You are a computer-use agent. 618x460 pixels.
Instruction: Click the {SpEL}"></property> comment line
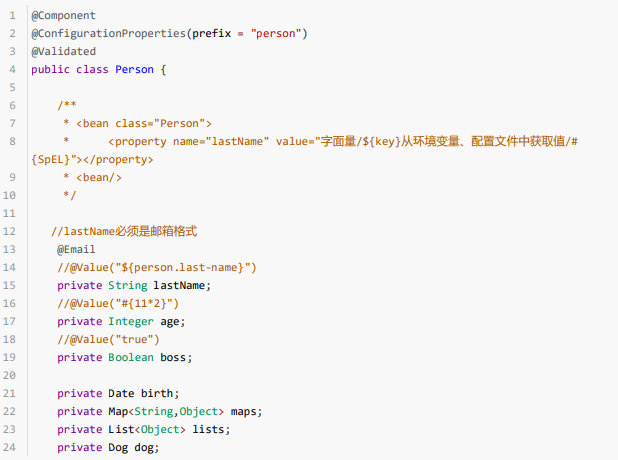[92, 159]
